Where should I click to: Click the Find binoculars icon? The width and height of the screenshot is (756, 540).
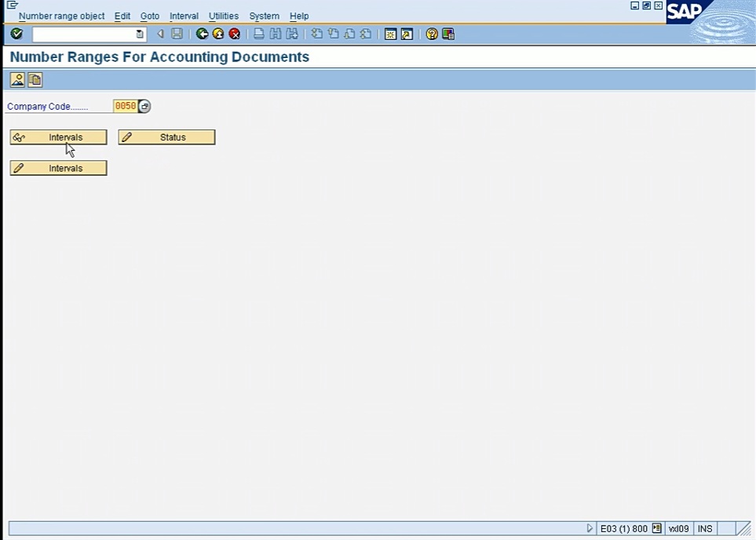tap(276, 34)
